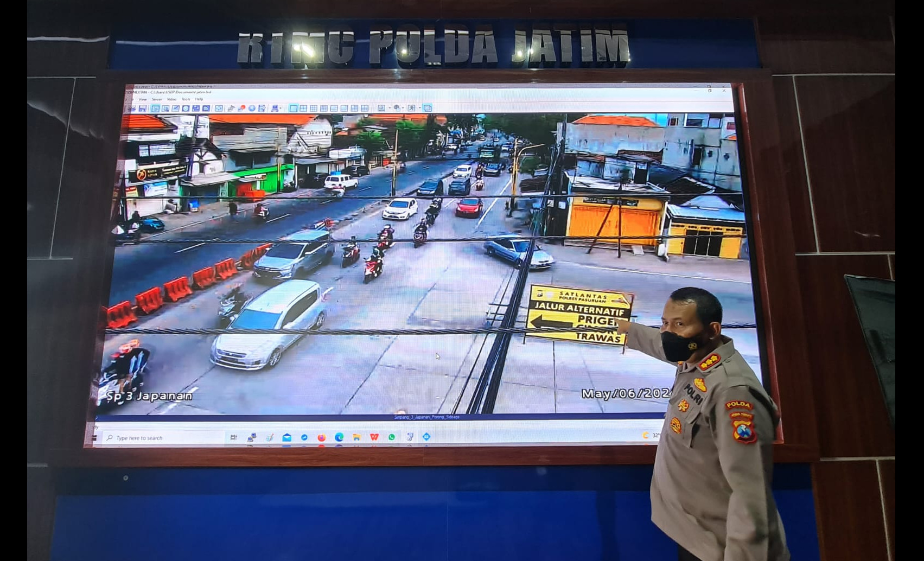The width and height of the screenshot is (924, 561).
Task: Open the dropdown arrow beside the workstation icon
Action: coord(281,109)
